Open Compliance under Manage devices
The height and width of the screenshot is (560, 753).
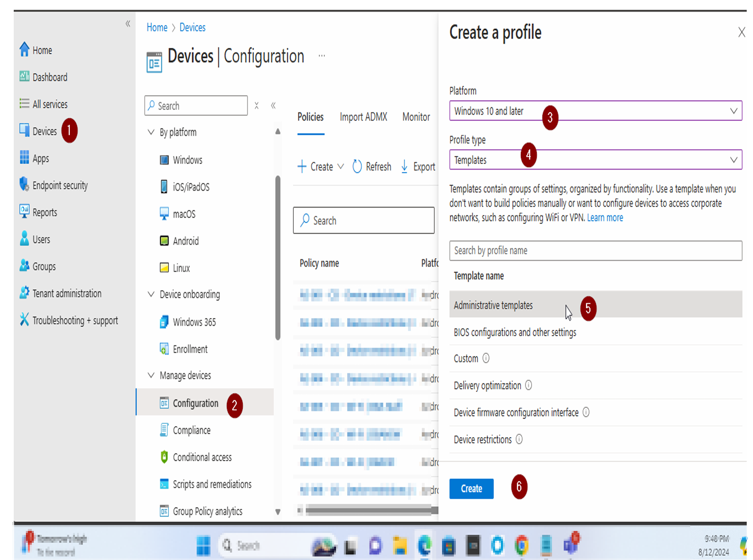tap(185, 430)
